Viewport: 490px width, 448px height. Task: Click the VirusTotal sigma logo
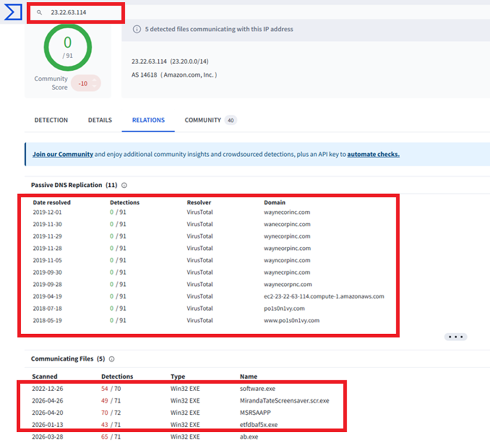coord(13,12)
